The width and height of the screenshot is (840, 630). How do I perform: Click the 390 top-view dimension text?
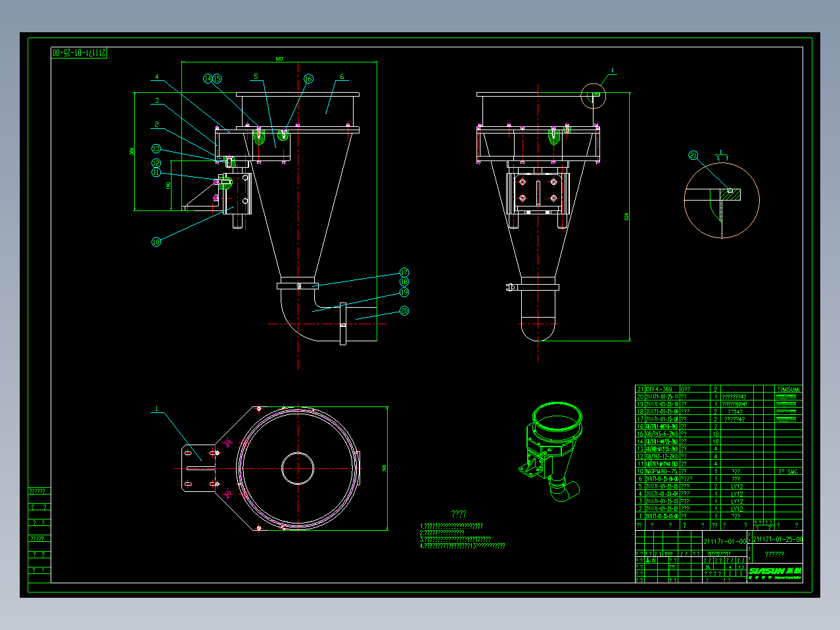[x=385, y=468]
